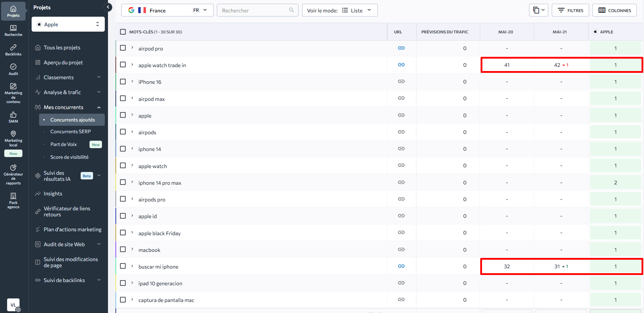Open URL link for apple watch trade in
This screenshot has width=644, height=313.
point(401,65)
